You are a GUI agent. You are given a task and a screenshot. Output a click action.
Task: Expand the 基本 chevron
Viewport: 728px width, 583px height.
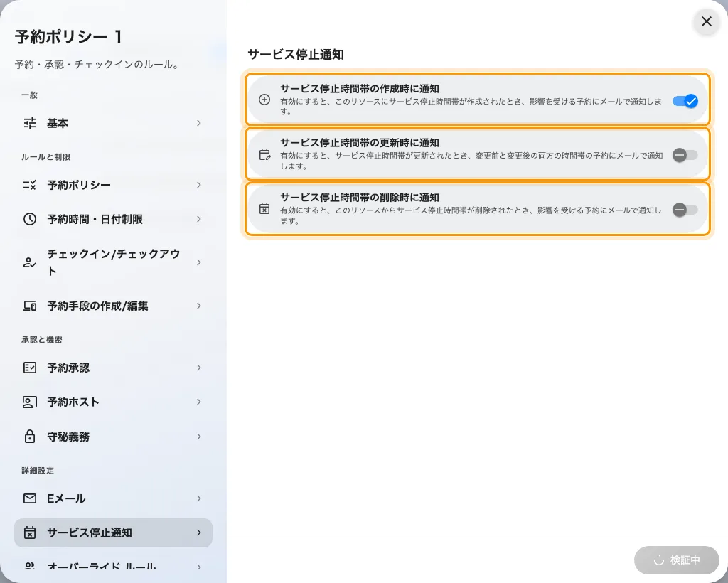coord(199,123)
